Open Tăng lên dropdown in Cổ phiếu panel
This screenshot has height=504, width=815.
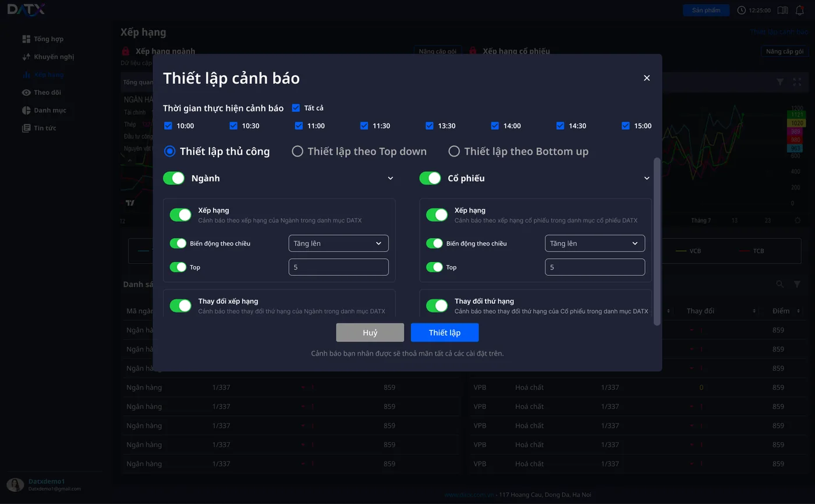(x=595, y=243)
